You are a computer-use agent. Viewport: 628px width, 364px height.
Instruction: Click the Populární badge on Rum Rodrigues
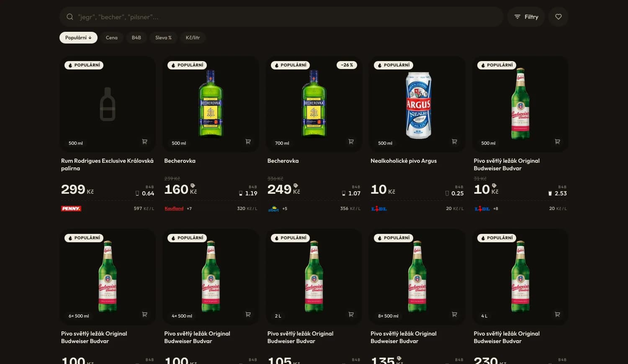[x=84, y=65]
